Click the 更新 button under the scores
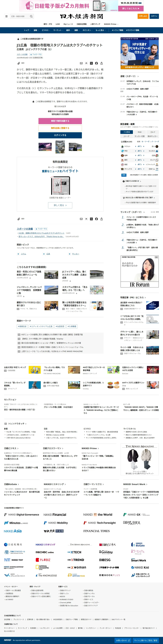 pyautogui.click(x=124, y=175)
